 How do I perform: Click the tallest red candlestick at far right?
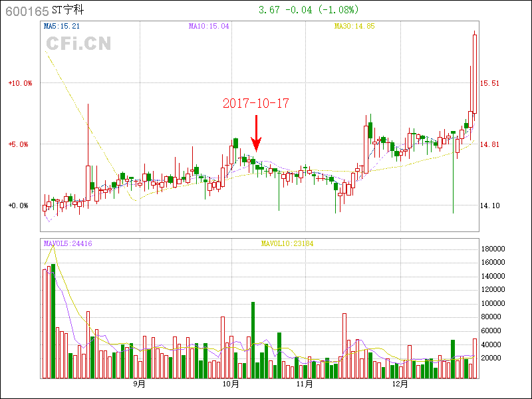(475, 73)
